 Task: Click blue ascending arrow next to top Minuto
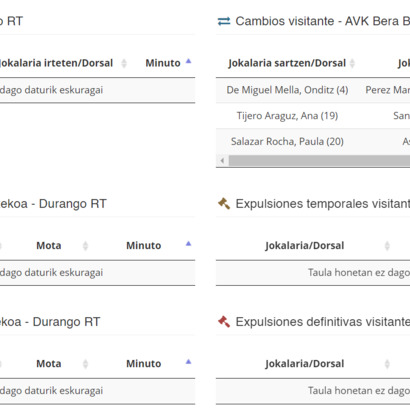click(188, 61)
